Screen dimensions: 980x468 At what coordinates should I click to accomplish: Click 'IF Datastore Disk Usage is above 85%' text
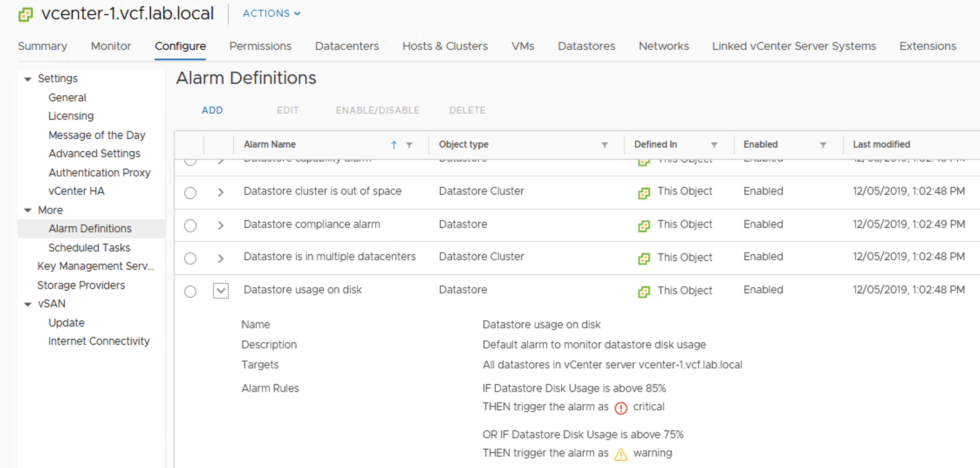pyautogui.click(x=574, y=388)
